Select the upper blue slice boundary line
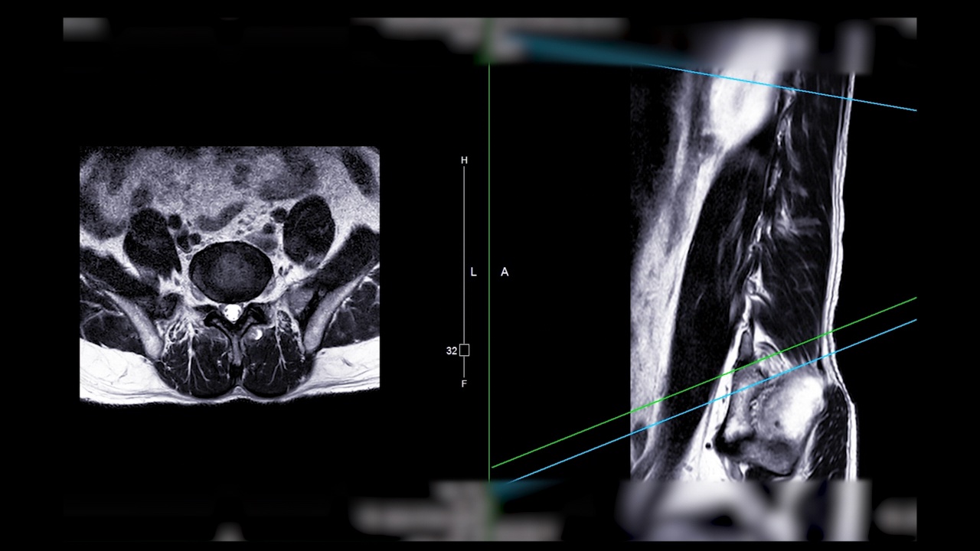 click(781, 86)
